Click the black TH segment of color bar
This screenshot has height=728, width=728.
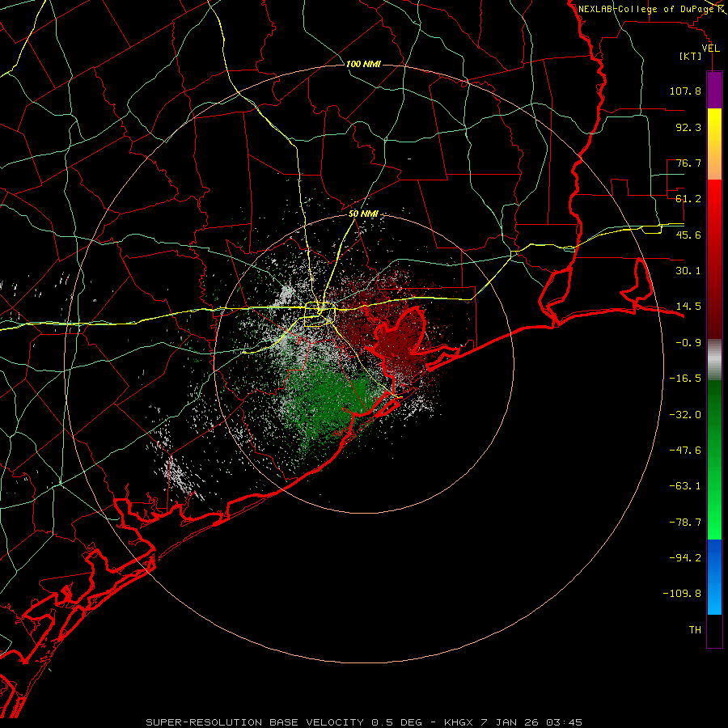click(714, 631)
